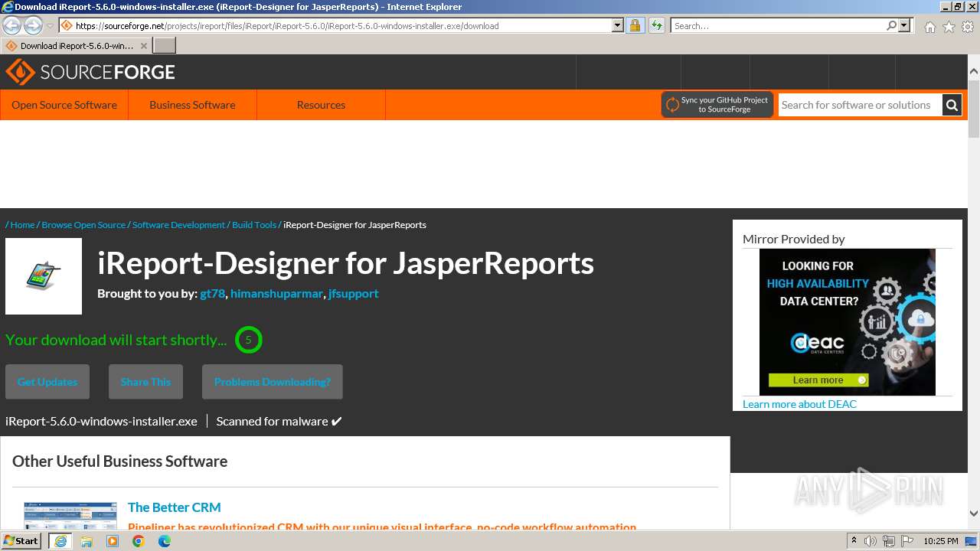Click the volume speaker tray icon

(871, 541)
